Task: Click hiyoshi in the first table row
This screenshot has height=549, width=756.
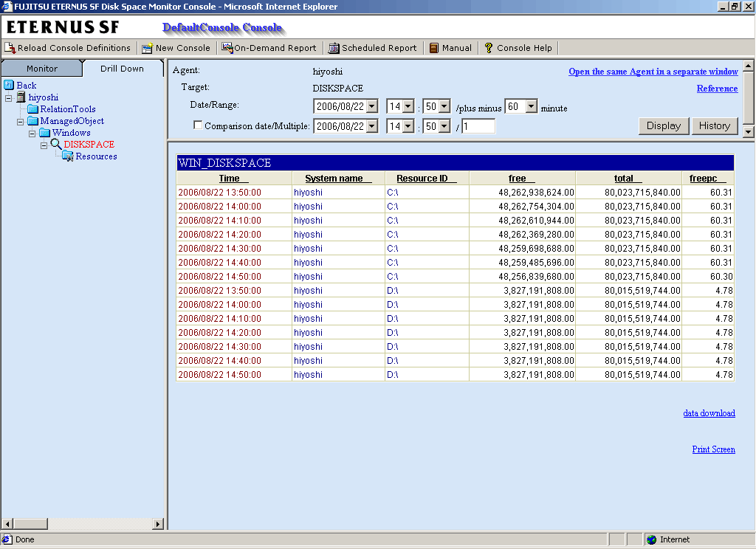Action: point(308,193)
